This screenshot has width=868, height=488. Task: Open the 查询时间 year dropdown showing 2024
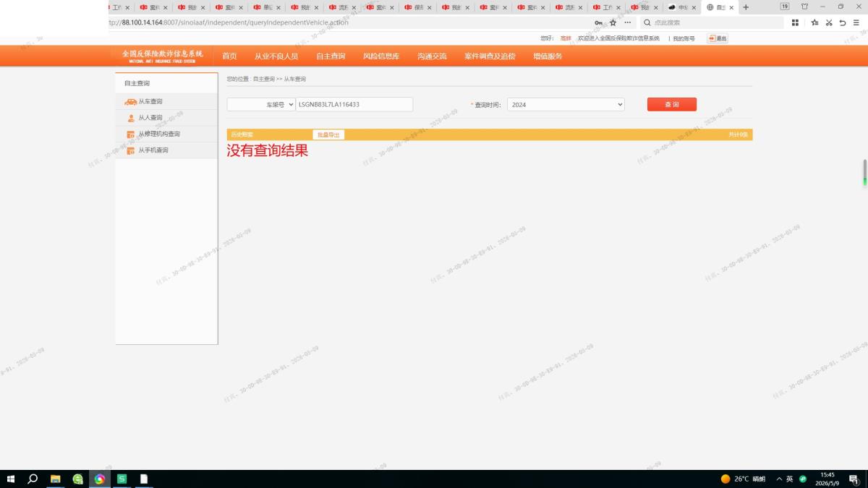click(x=566, y=105)
